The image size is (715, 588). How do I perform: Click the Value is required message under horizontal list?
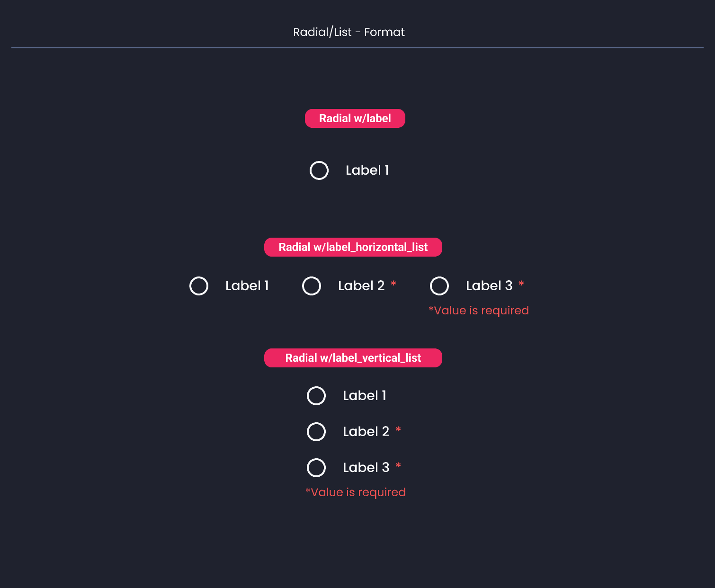point(479,310)
